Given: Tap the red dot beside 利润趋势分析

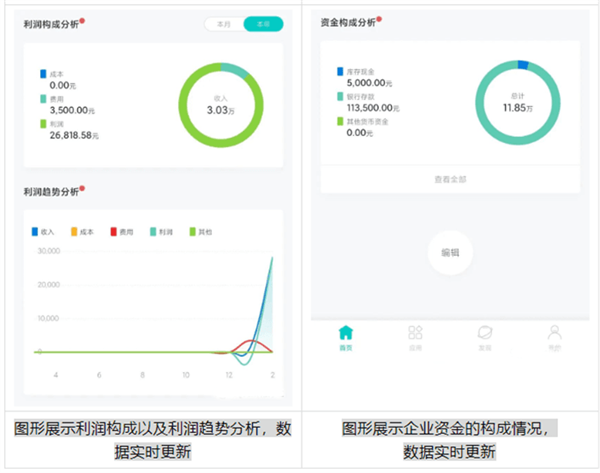Looking at the screenshot, I should 83,187.
